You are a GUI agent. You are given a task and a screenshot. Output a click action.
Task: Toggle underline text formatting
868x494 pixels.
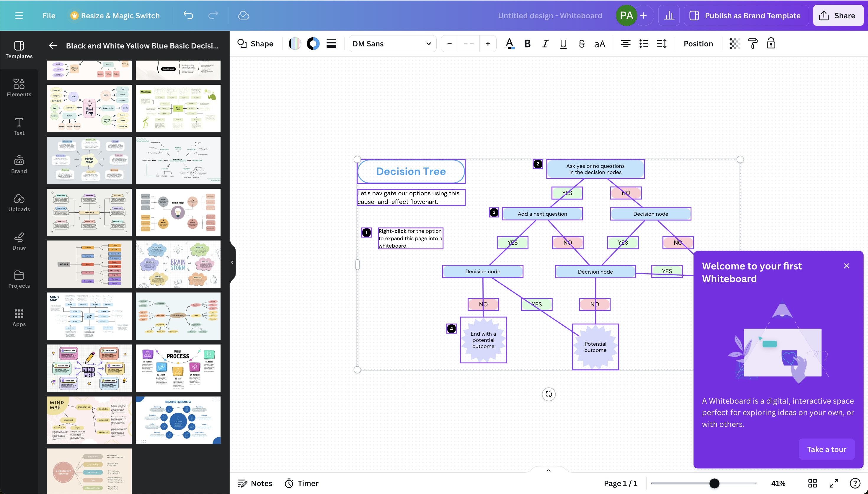563,44
